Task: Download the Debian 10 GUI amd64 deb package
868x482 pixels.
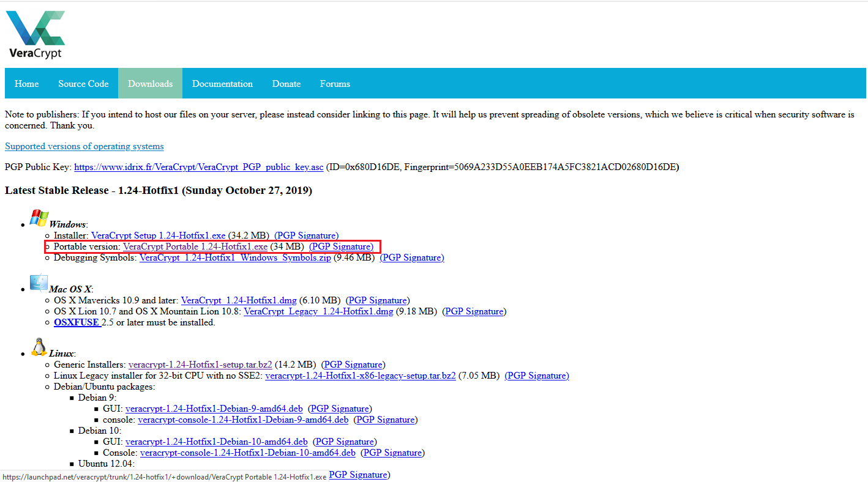Action: click(216, 442)
